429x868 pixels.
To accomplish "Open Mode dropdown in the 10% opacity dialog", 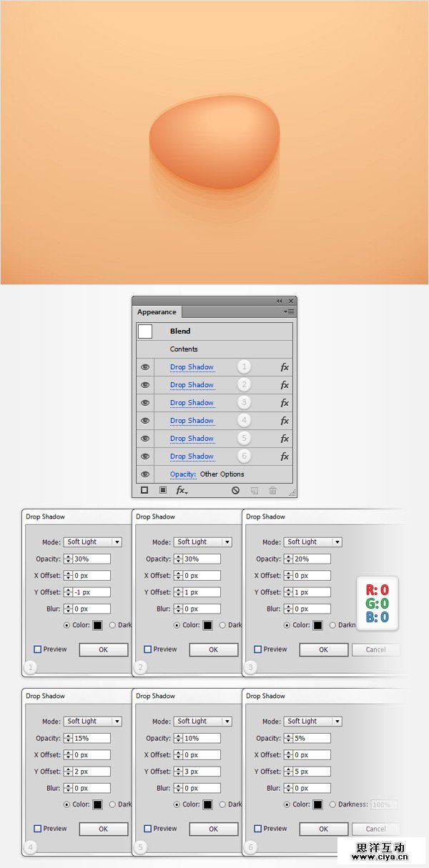I will [x=203, y=722].
